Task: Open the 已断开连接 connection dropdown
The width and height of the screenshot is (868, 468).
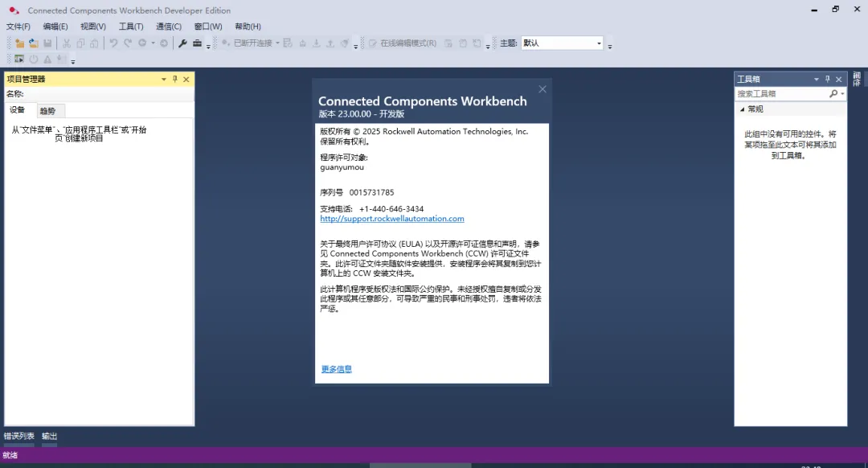Action: 277,43
